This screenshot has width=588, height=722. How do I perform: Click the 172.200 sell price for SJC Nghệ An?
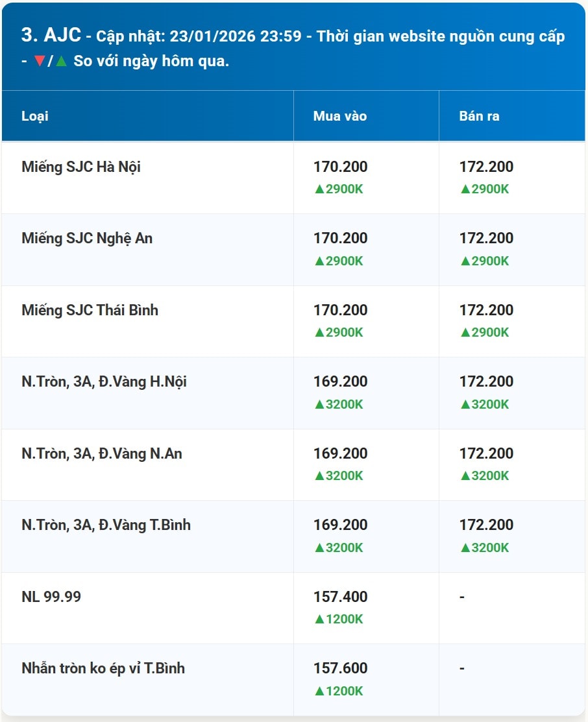tap(486, 238)
